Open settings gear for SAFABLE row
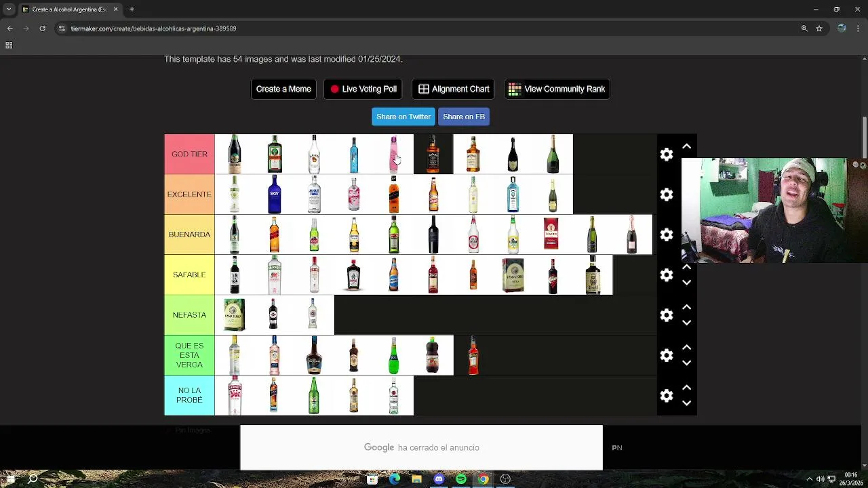The width and height of the screenshot is (868, 488). tap(667, 275)
